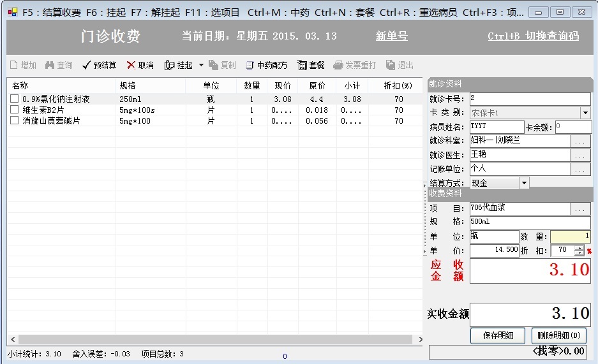The height and width of the screenshot is (364, 598).
Task: Expand the 挂起 dropdown arrow
Action: click(201, 65)
